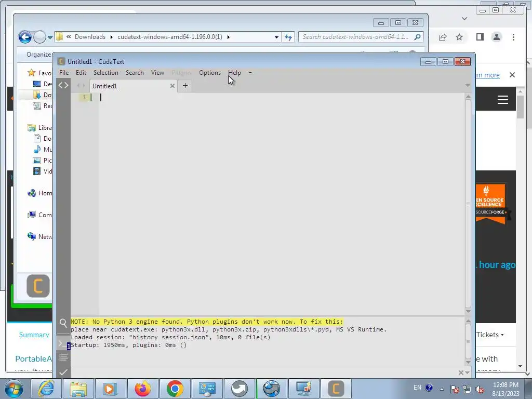Click 'Loaded session' console line
This screenshot has width=532, height=399.
(170, 337)
